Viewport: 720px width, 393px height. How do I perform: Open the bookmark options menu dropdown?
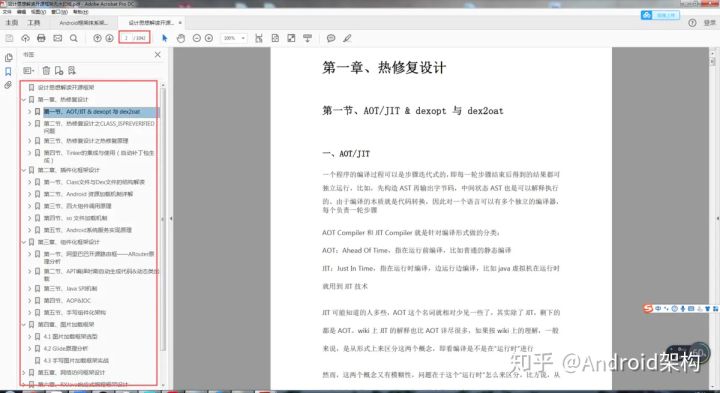pyautogui.click(x=28, y=71)
